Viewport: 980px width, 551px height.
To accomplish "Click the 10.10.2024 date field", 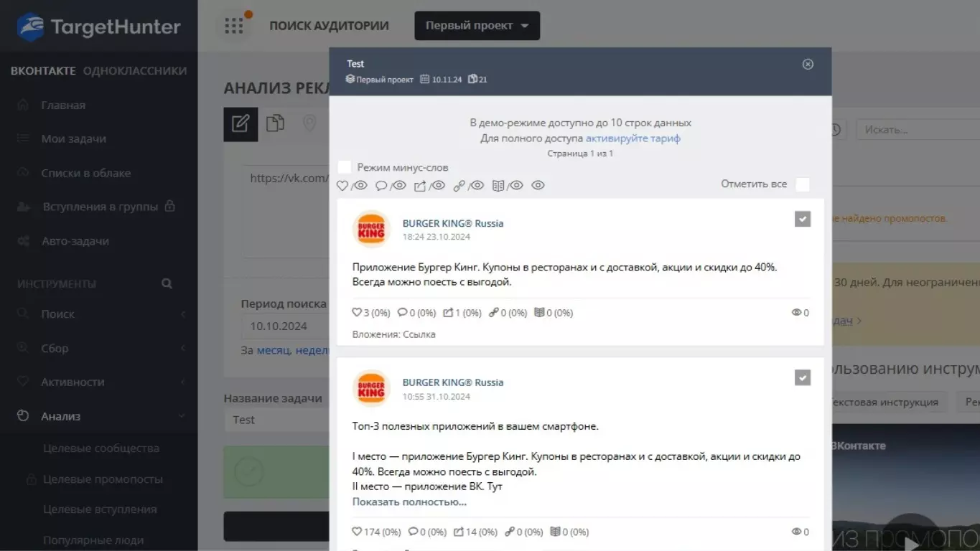I will coord(284,326).
